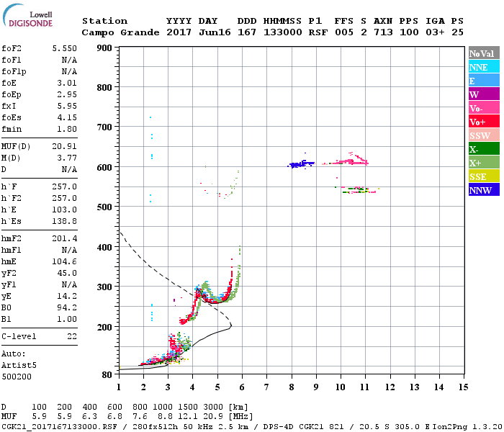The height and width of the screenshot is (432, 504).
Task: Click the foEs value 4.15
Action: coord(67,117)
